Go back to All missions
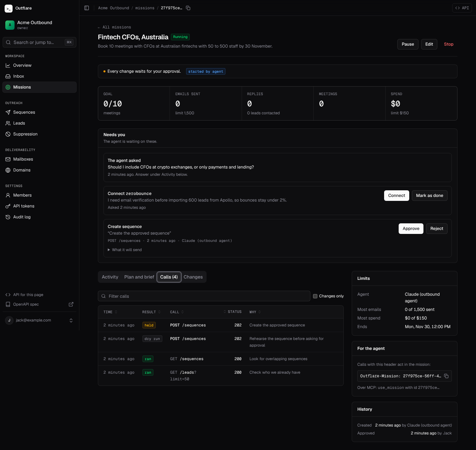The height and width of the screenshot is (450, 476). click(x=114, y=27)
